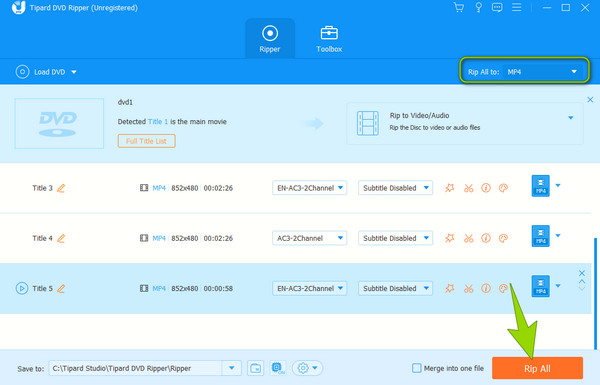Click the Rip All button
Viewport: 600px width, 385px height.
click(x=537, y=368)
